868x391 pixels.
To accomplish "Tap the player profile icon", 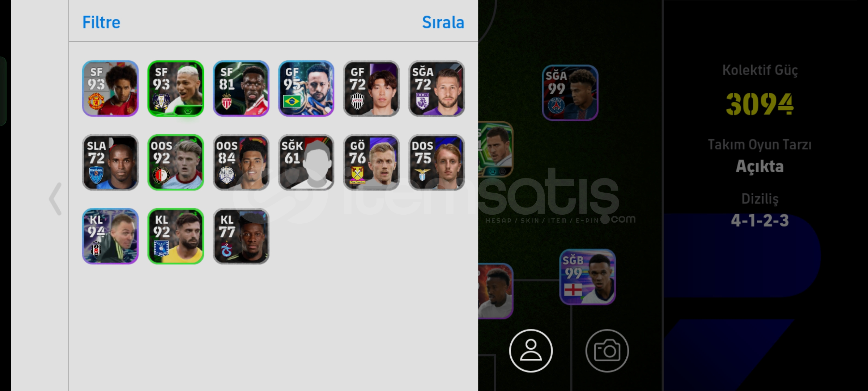I will coord(531,350).
